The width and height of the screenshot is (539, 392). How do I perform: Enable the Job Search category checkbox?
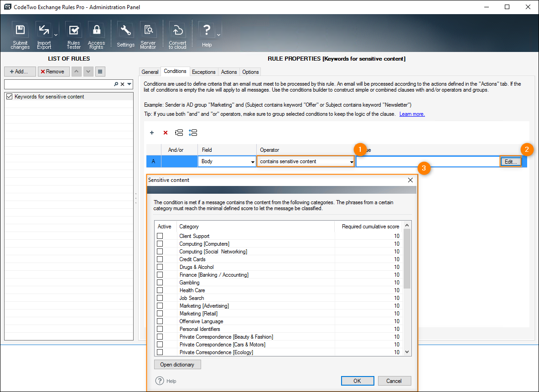pos(160,298)
